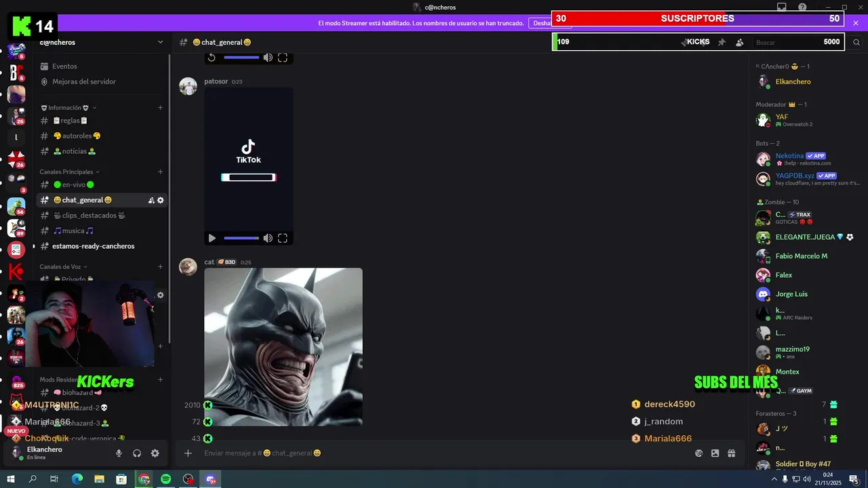Click the plus attach button in message box
This screenshot has width=868, height=488.
pos(188,453)
